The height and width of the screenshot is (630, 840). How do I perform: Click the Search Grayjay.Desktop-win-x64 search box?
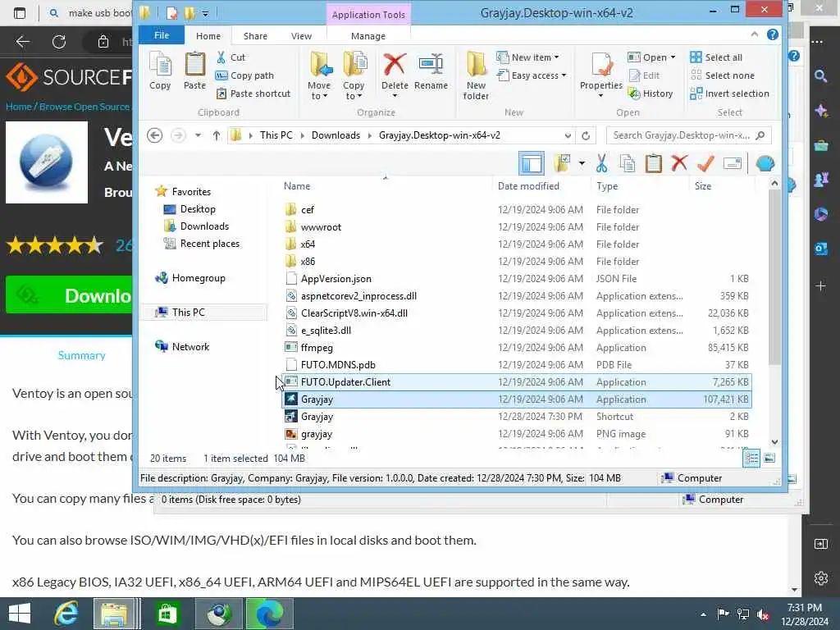689,135
